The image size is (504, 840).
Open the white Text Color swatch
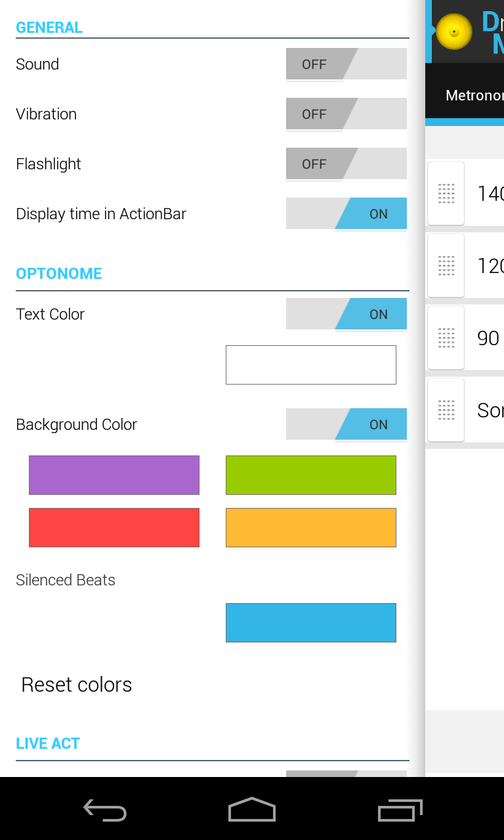click(311, 365)
